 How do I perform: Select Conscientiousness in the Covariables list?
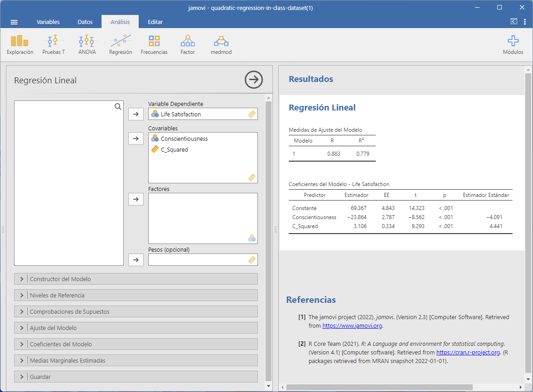point(184,139)
